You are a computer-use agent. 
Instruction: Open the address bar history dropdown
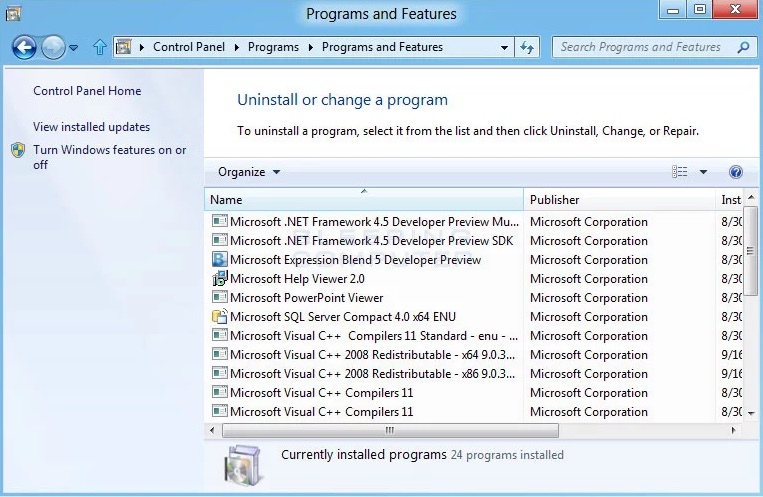pos(505,47)
